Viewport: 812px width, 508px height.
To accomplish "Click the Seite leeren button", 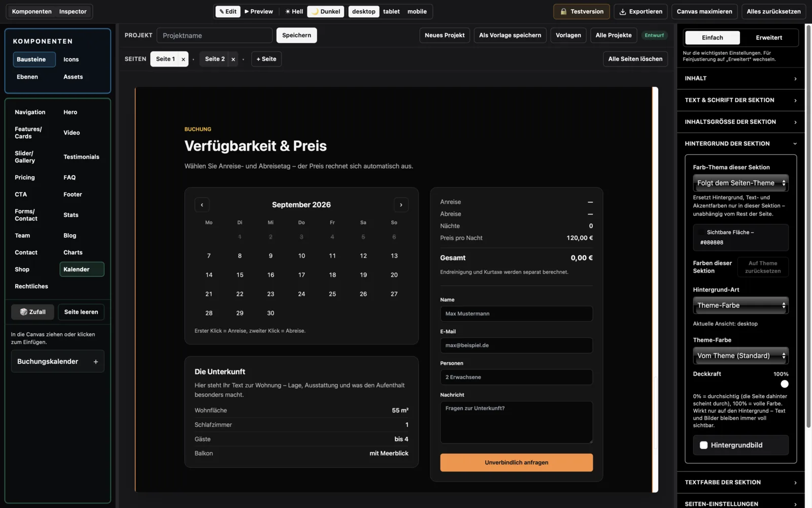I will [x=81, y=312].
